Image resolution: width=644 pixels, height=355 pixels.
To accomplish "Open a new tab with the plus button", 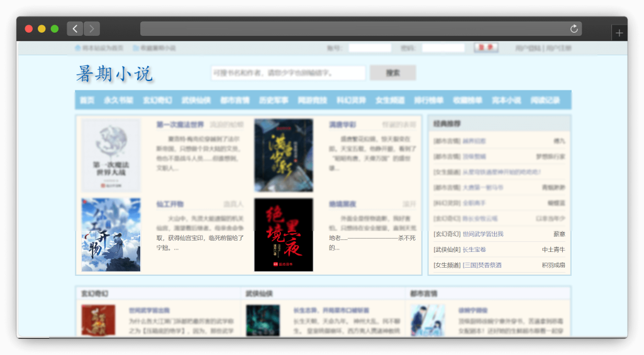I will click(x=619, y=33).
